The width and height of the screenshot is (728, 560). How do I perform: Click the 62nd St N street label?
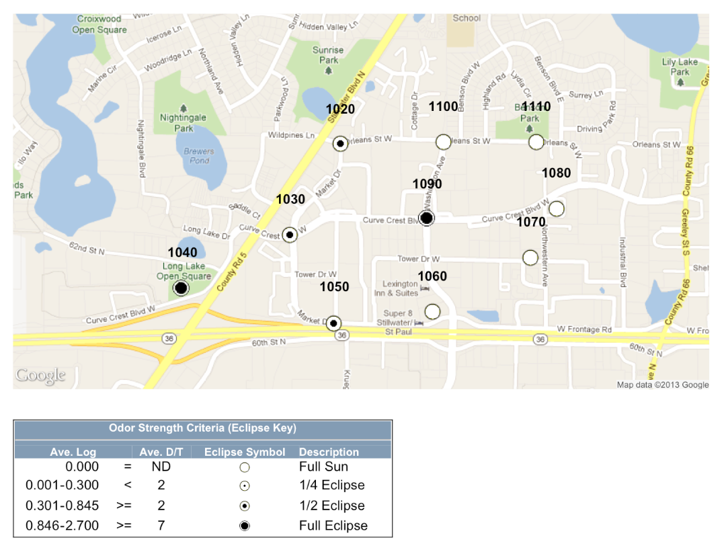point(87,249)
